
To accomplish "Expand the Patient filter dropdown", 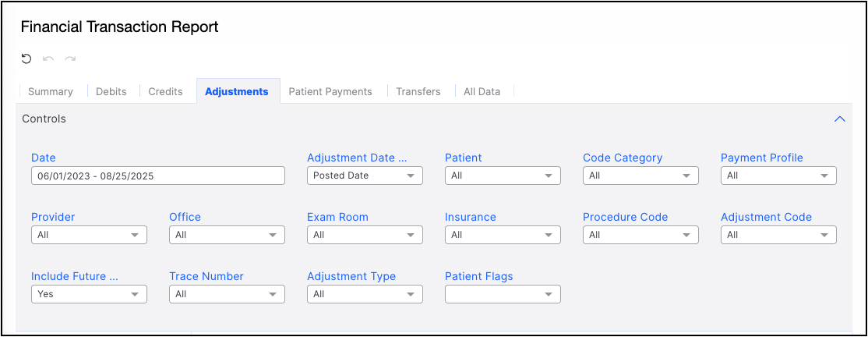I will tap(503, 176).
